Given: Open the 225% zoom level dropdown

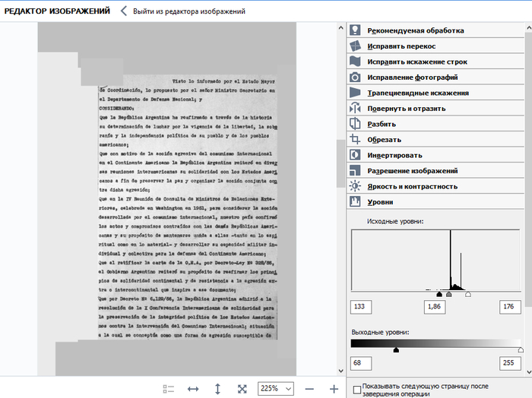Looking at the screenshot, I should pos(276,388).
